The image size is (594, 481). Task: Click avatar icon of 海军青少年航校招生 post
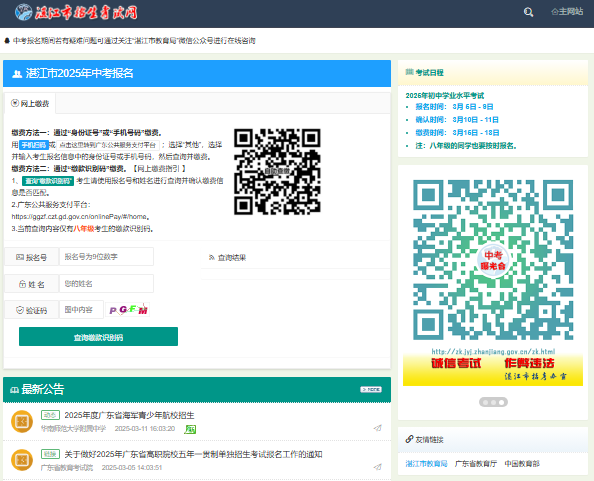pyautogui.click(x=22, y=421)
